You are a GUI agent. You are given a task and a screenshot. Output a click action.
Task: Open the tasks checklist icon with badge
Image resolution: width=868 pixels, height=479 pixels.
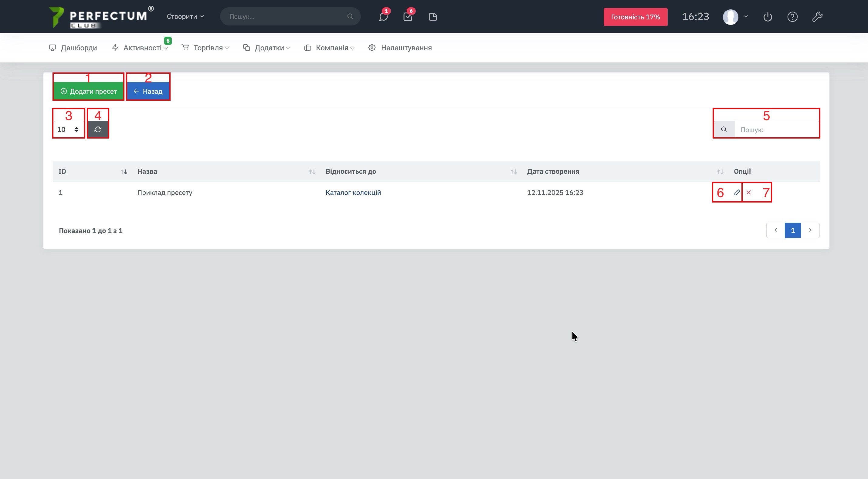point(408,17)
